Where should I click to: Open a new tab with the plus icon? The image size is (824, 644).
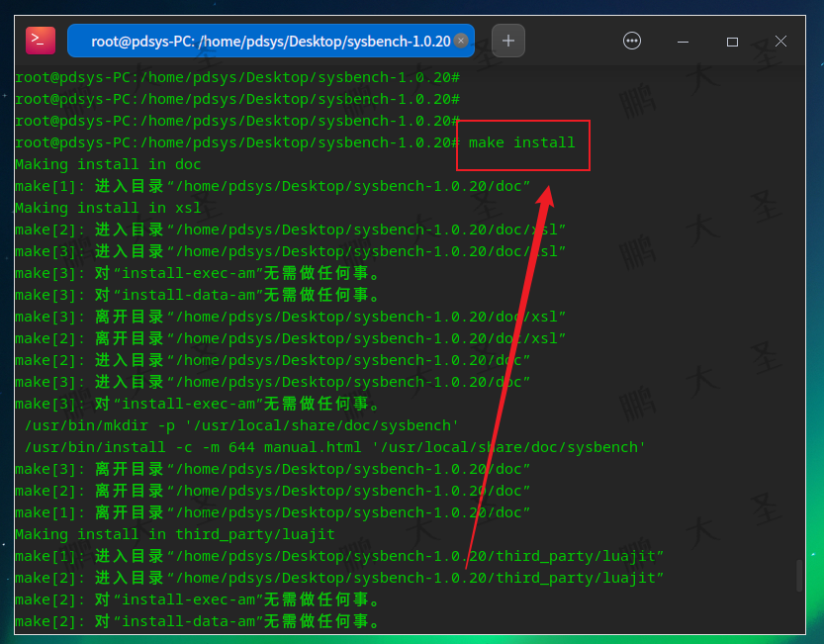point(507,40)
